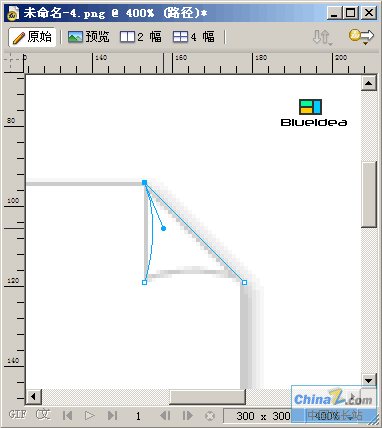The width and height of the screenshot is (382, 428).
Task: Click the vertical scrollbar up arrow
Action: (369, 83)
